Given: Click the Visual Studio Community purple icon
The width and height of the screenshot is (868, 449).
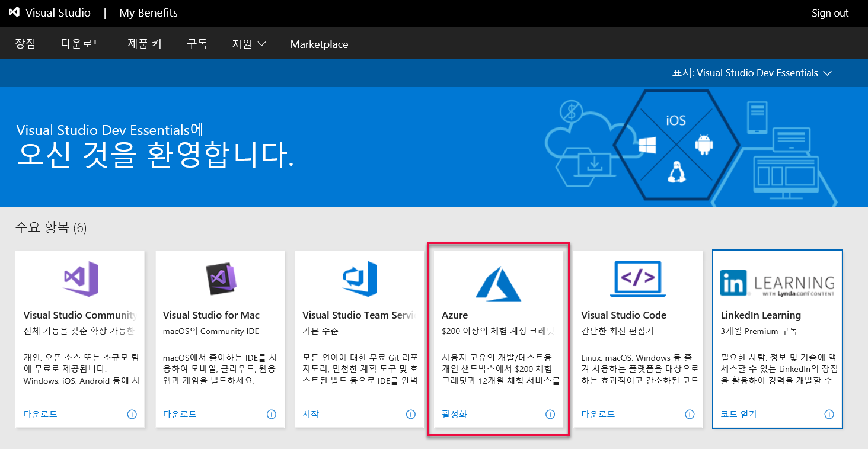Looking at the screenshot, I should [x=81, y=278].
